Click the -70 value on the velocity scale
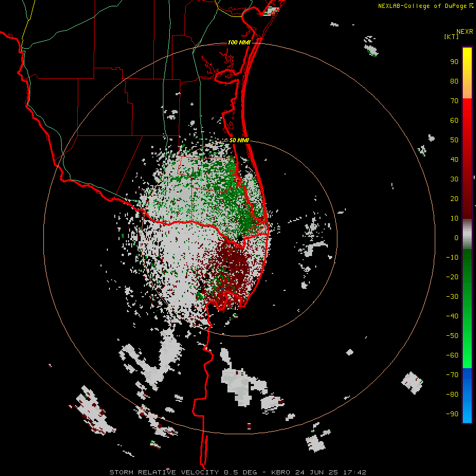This screenshot has height=476, width=476. tap(452, 375)
